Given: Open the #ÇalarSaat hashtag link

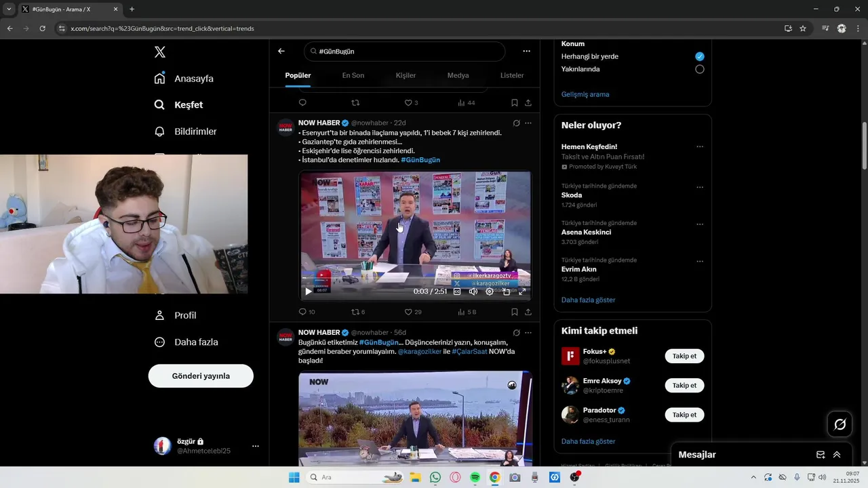Looking at the screenshot, I should point(469,352).
